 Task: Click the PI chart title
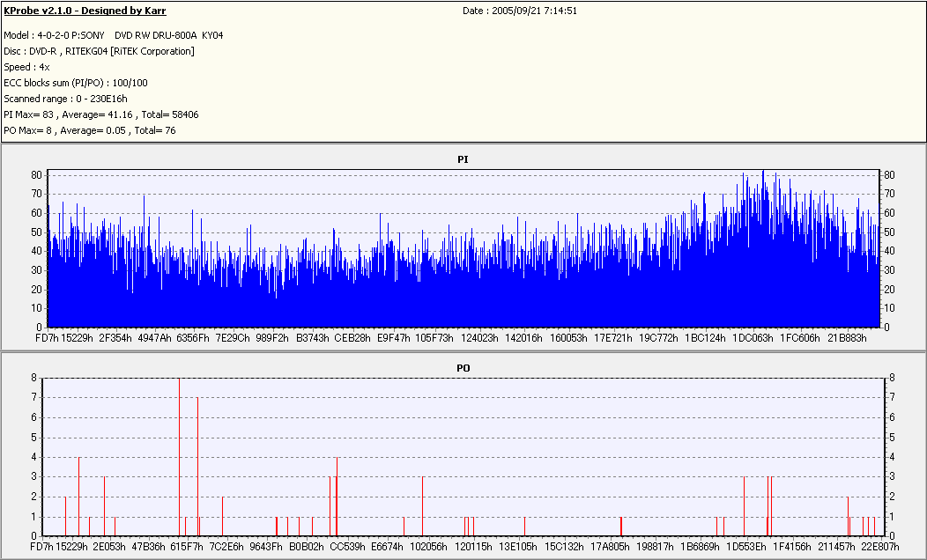click(x=463, y=159)
